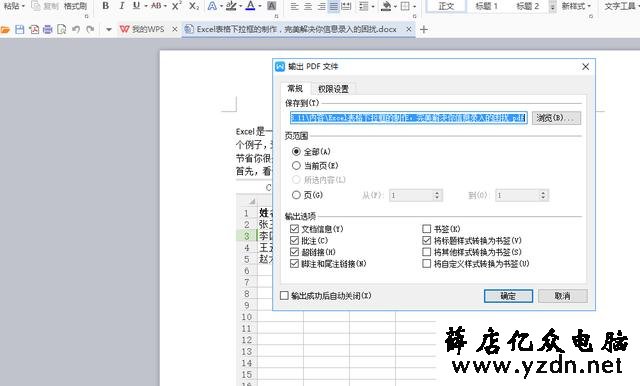Viewport: 640px width, 386px height.
Task: Open borders dropdown arrow
Action: point(414,6)
